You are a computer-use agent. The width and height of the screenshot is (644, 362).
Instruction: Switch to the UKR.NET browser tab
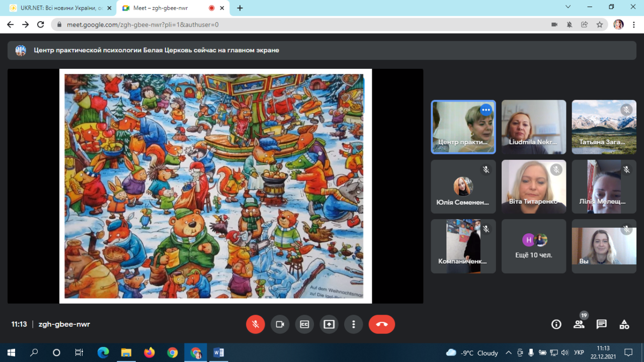(x=59, y=8)
